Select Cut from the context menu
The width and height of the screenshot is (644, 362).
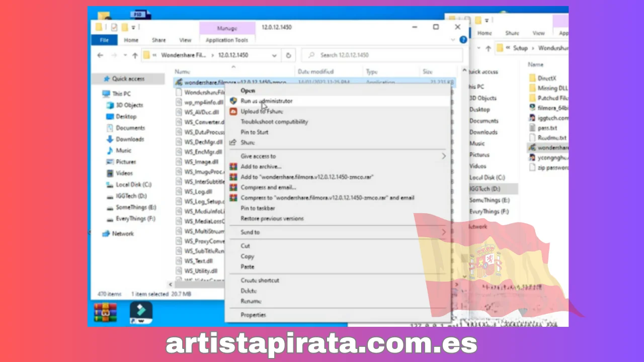point(245,246)
